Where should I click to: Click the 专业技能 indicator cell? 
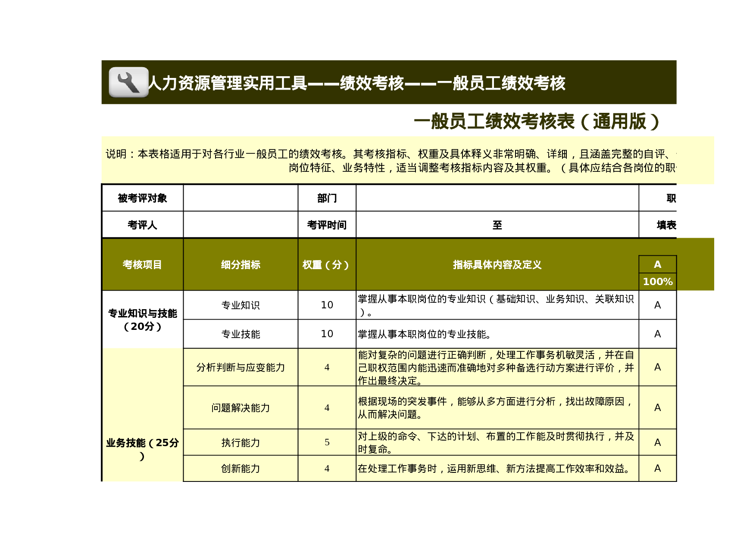240,334
